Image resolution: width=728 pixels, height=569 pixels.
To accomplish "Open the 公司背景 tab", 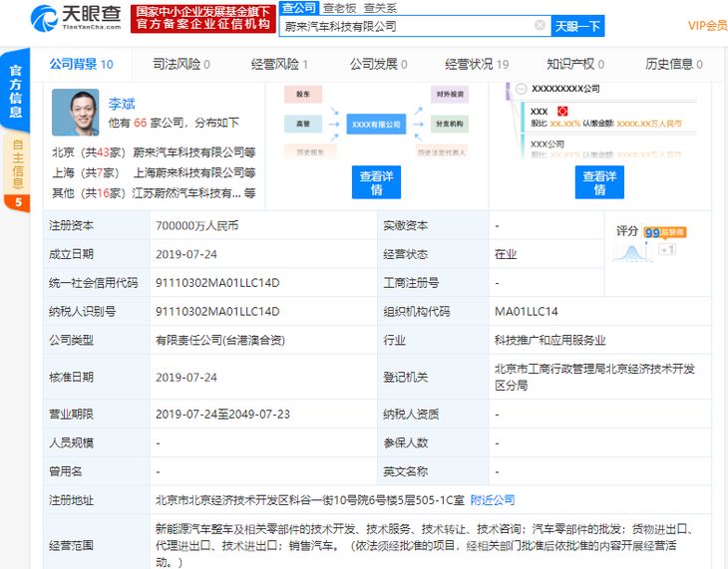I will [x=81, y=64].
